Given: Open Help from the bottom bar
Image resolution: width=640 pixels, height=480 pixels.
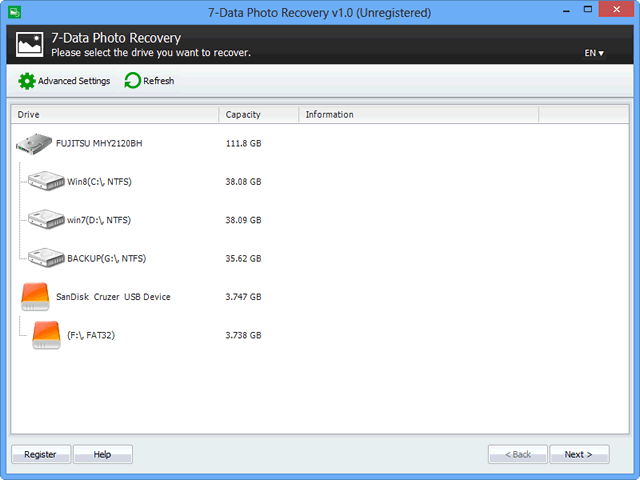Looking at the screenshot, I should 102,454.
